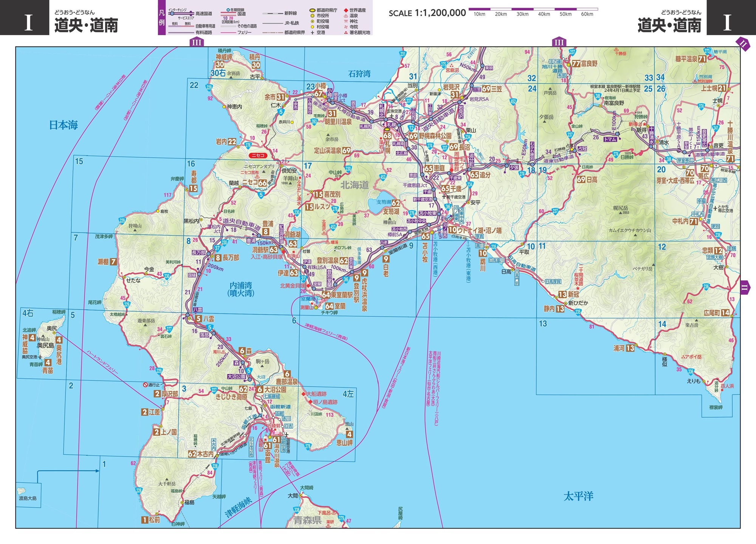Viewport: 756px width, 544px height.
Task: Click the SCALE 1:1,200,000 text
Action: click(x=427, y=13)
